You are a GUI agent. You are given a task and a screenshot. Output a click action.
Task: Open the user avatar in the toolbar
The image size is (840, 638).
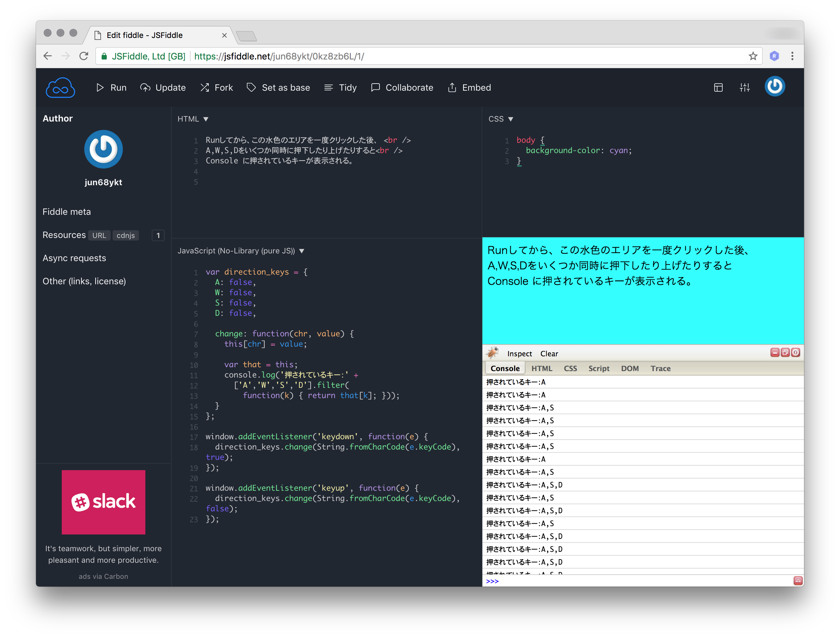coord(775,87)
